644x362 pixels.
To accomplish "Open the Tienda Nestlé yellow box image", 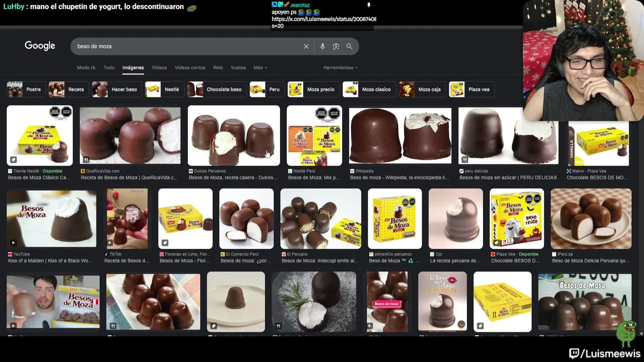I will click(x=40, y=136).
